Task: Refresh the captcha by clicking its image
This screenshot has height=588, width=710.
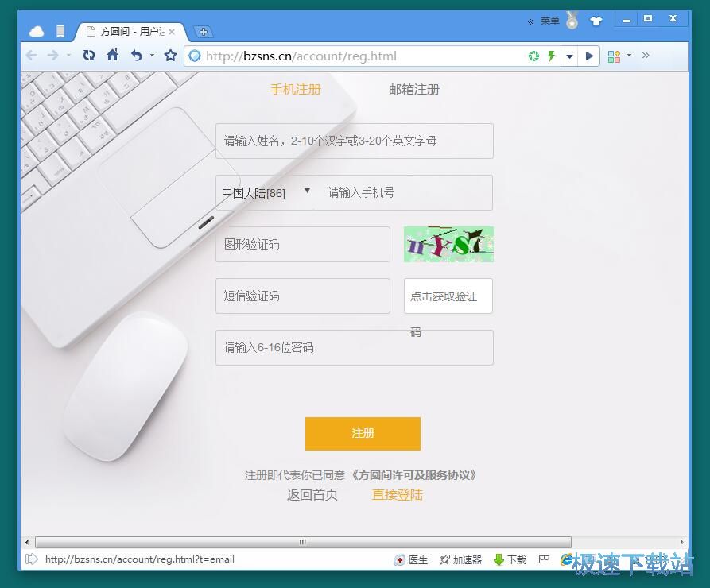Action: tap(448, 244)
